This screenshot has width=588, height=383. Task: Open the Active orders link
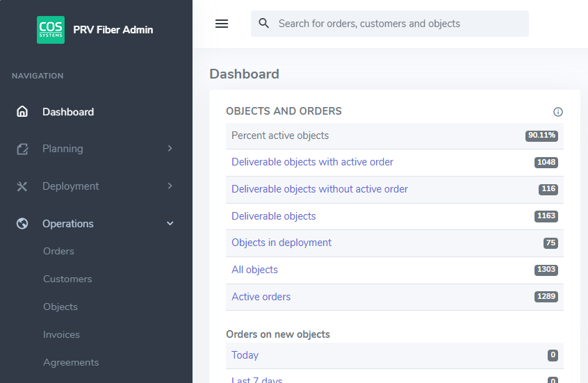(261, 296)
